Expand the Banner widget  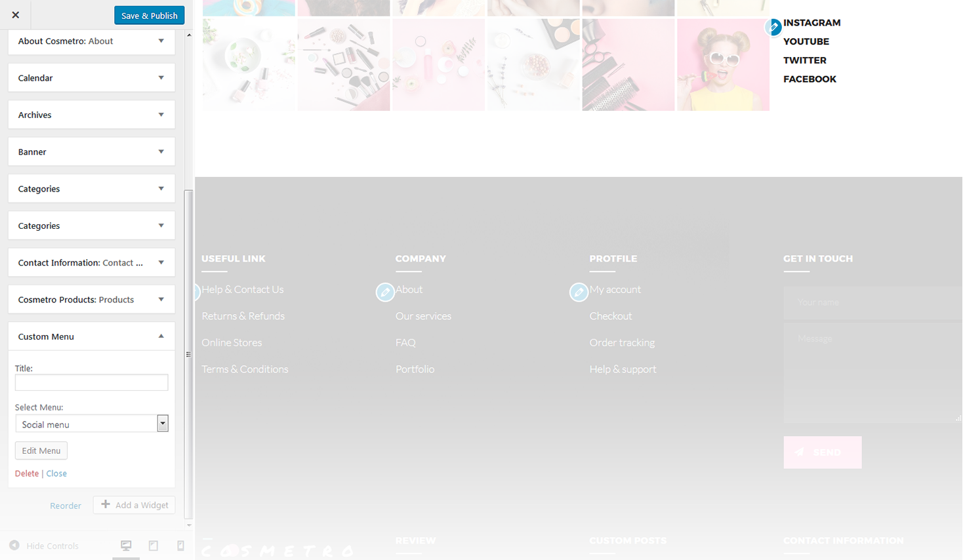tap(161, 151)
